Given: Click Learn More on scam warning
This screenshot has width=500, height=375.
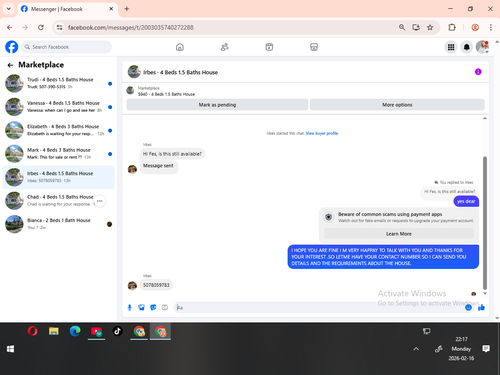Looking at the screenshot, I should click(399, 234).
